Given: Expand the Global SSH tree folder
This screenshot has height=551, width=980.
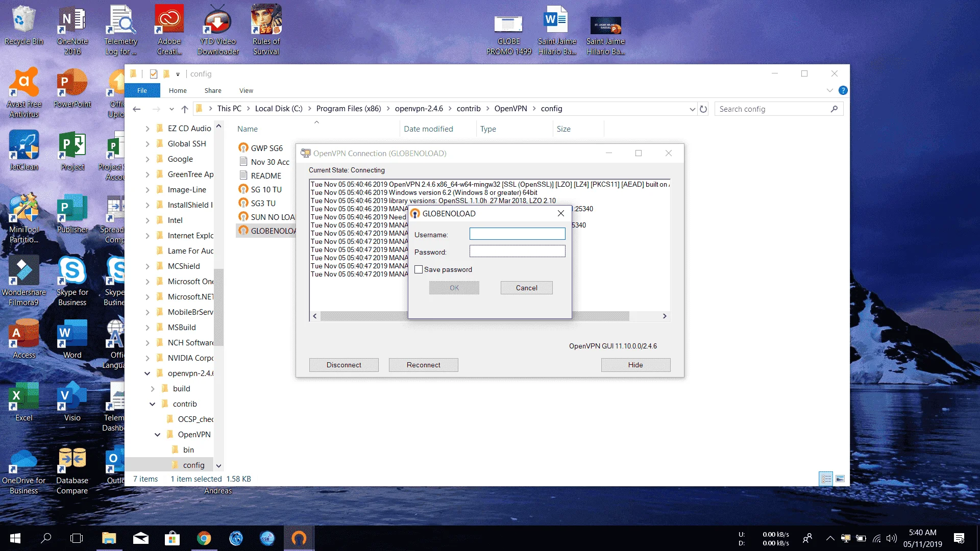Looking at the screenshot, I should [x=148, y=144].
